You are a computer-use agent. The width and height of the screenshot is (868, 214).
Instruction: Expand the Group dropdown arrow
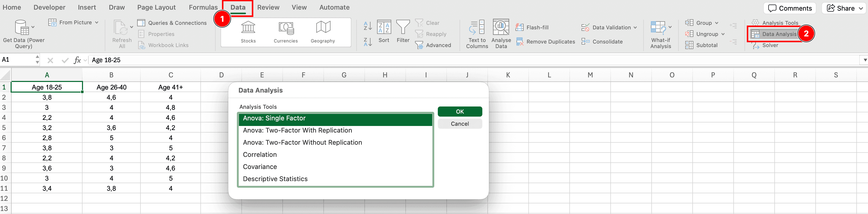(x=717, y=23)
